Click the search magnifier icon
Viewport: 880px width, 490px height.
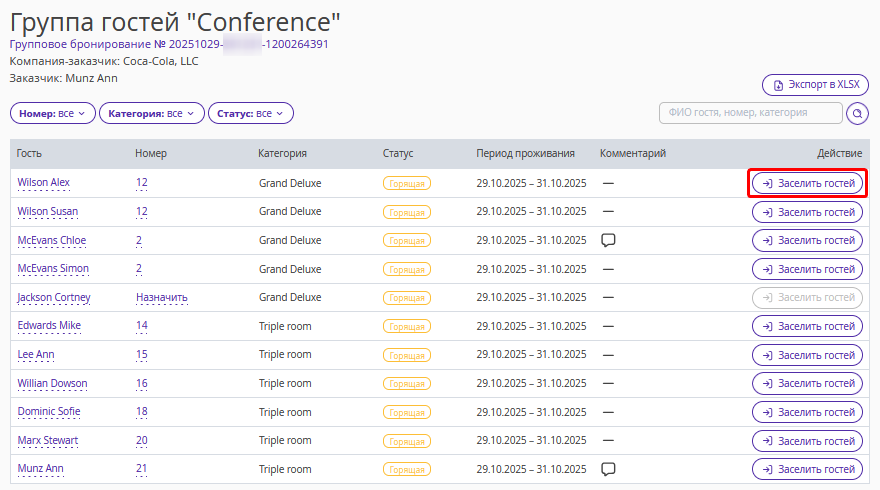point(857,114)
